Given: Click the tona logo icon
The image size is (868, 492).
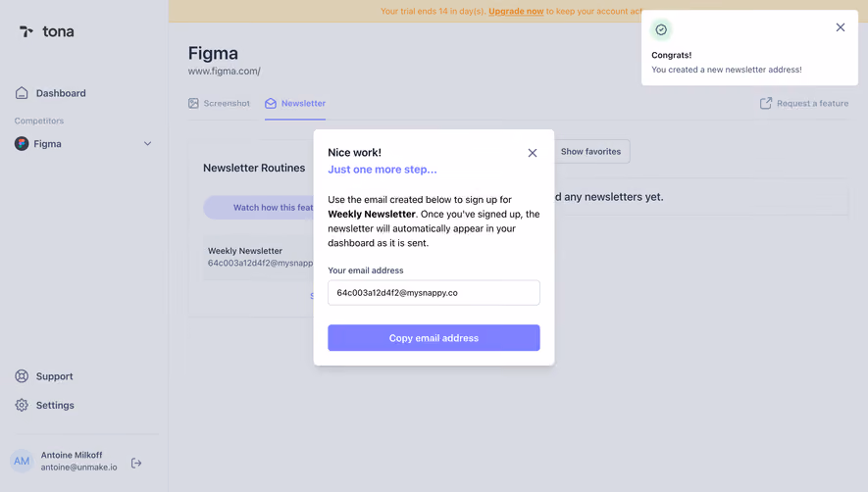Looking at the screenshot, I should [x=26, y=31].
